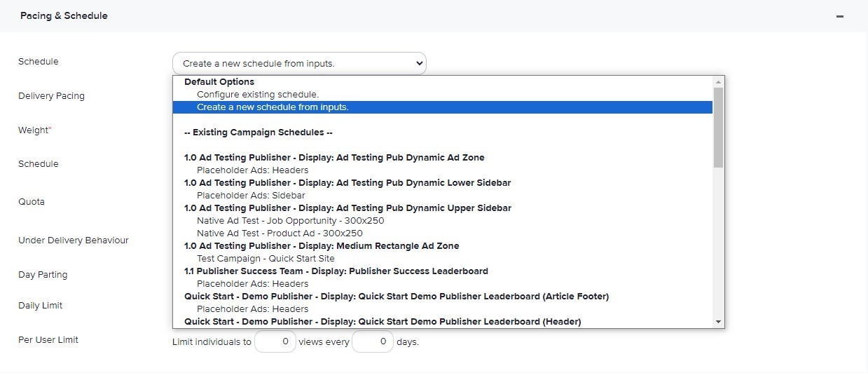Select Placeholder Ads: Headers under Publisher Success Leaderboard
868x373 pixels.
click(252, 284)
